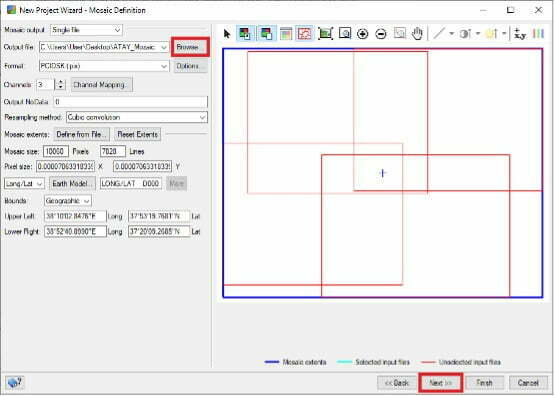Open the Long/Lat projection dropdown

[24, 184]
